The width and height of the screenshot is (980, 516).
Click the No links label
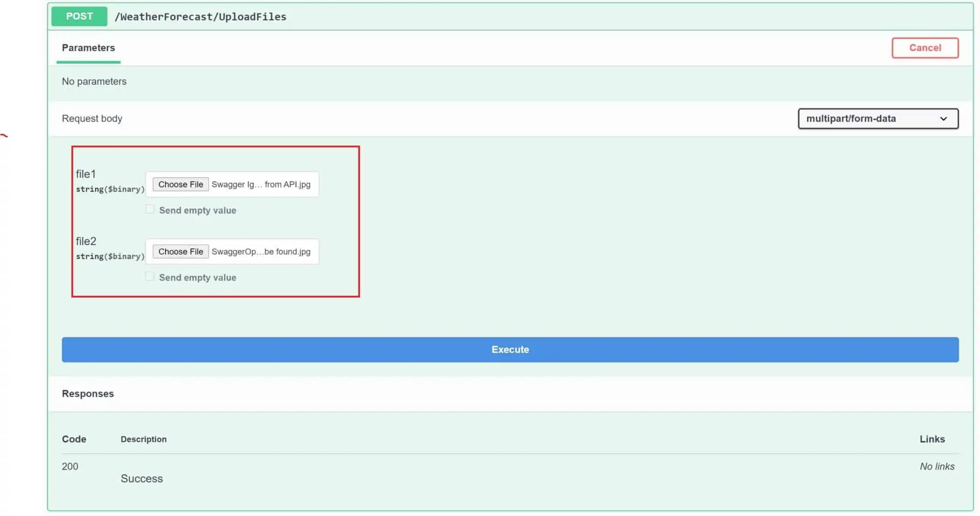(x=936, y=466)
